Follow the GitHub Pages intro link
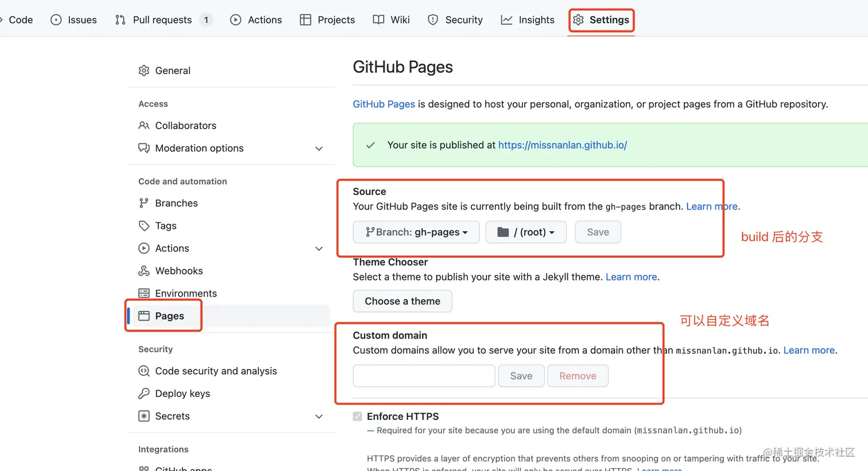Image resolution: width=868 pixels, height=471 pixels. (x=383, y=104)
